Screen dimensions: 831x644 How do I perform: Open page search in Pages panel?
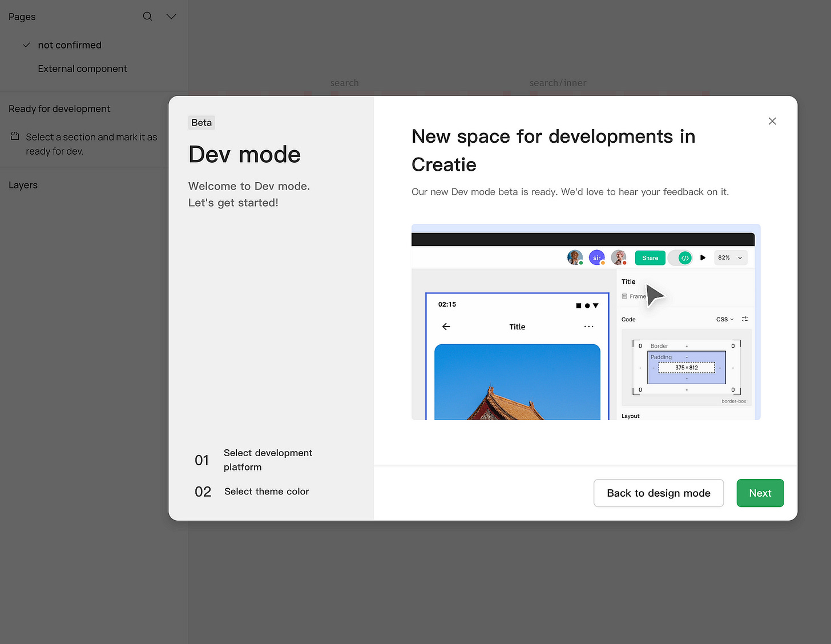pyautogui.click(x=147, y=17)
